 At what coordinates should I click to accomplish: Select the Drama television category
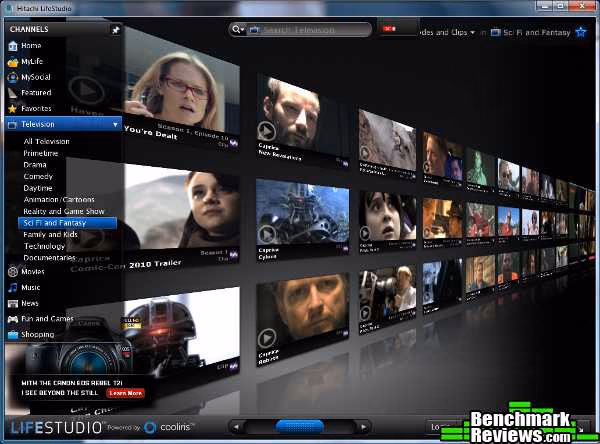coord(35,165)
